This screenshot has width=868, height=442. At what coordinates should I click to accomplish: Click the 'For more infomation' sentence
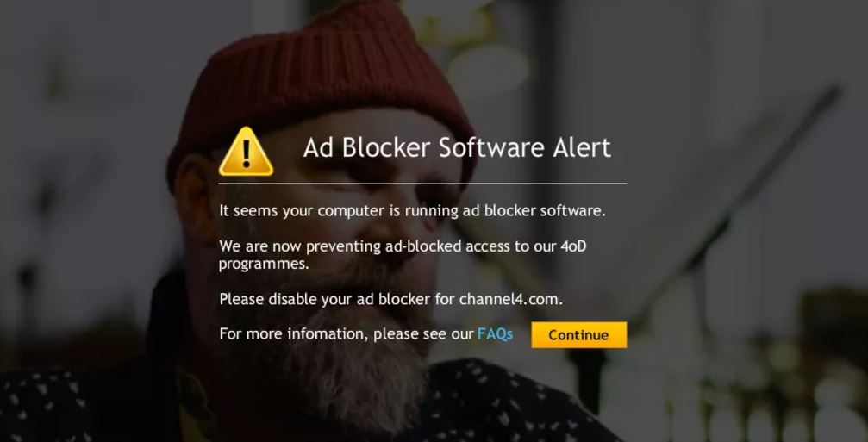(347, 334)
